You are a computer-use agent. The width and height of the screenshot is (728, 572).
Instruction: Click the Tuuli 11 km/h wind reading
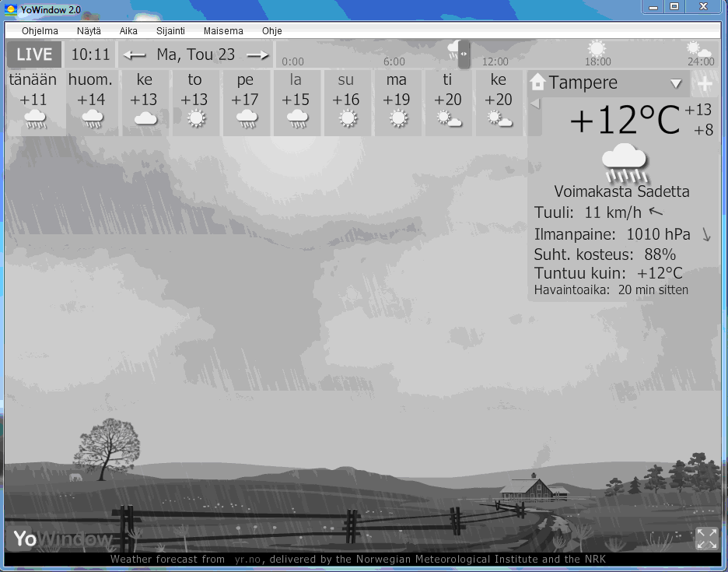coord(588,212)
